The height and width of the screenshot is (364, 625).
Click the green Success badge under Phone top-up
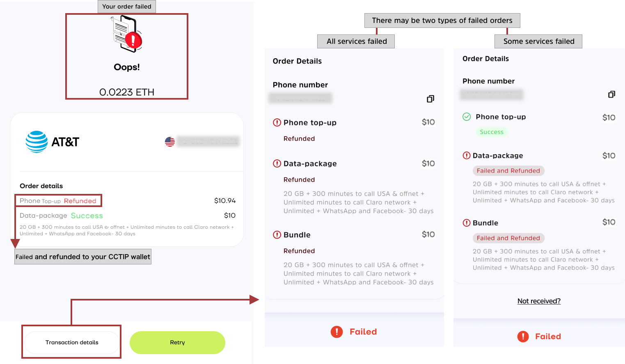(491, 132)
